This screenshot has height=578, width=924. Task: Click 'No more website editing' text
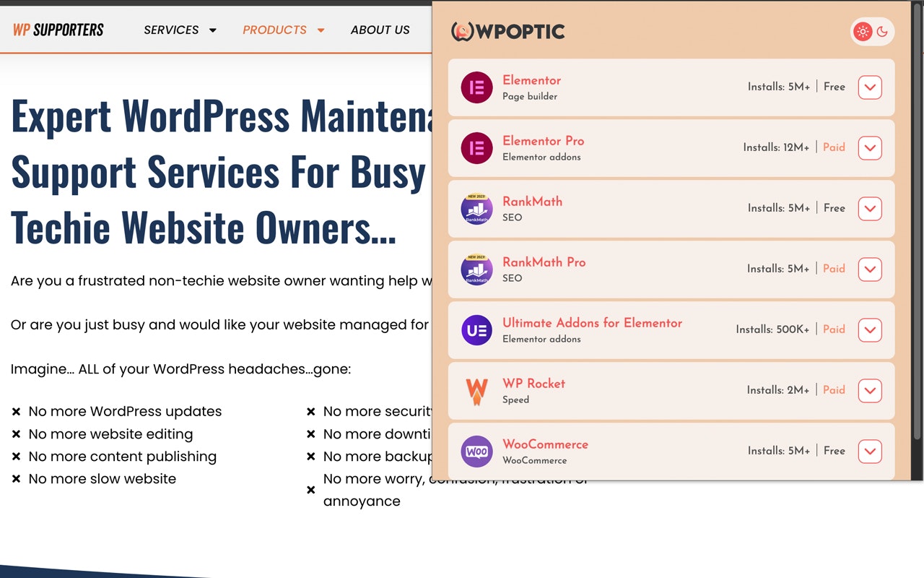point(110,434)
